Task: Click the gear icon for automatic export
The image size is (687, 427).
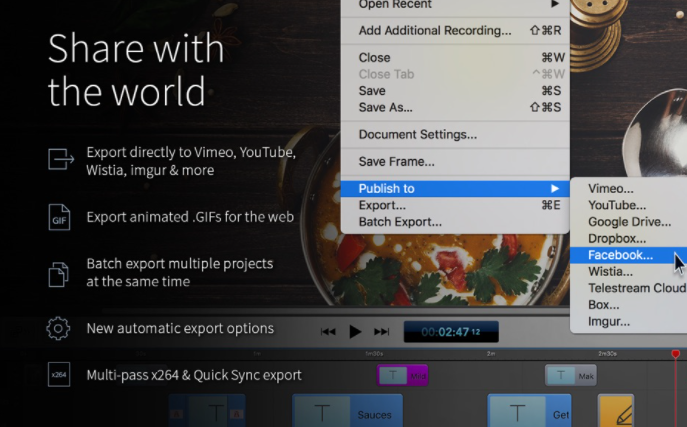Action: pyautogui.click(x=58, y=328)
